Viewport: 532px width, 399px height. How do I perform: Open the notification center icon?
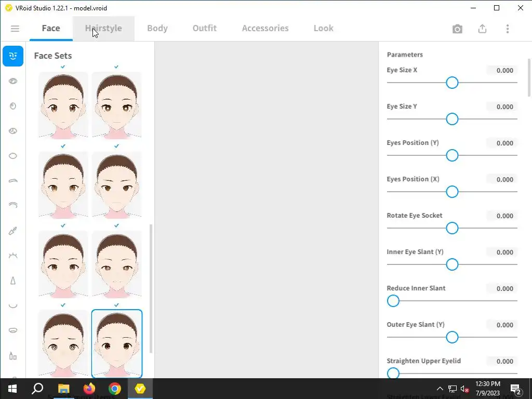coord(515,389)
